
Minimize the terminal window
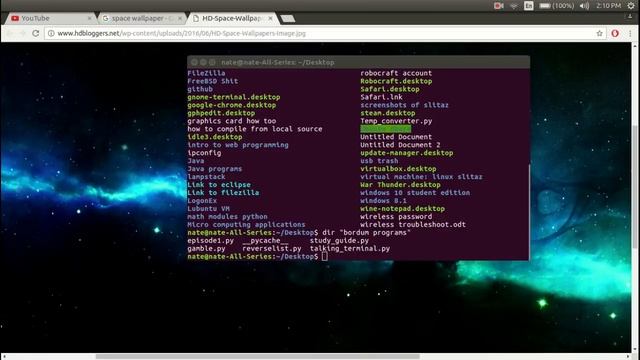click(203, 62)
